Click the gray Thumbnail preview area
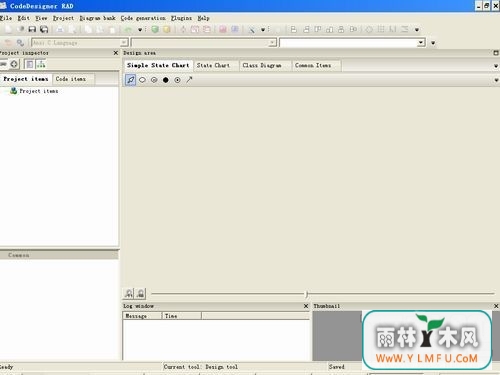500x375 pixels. 337,336
